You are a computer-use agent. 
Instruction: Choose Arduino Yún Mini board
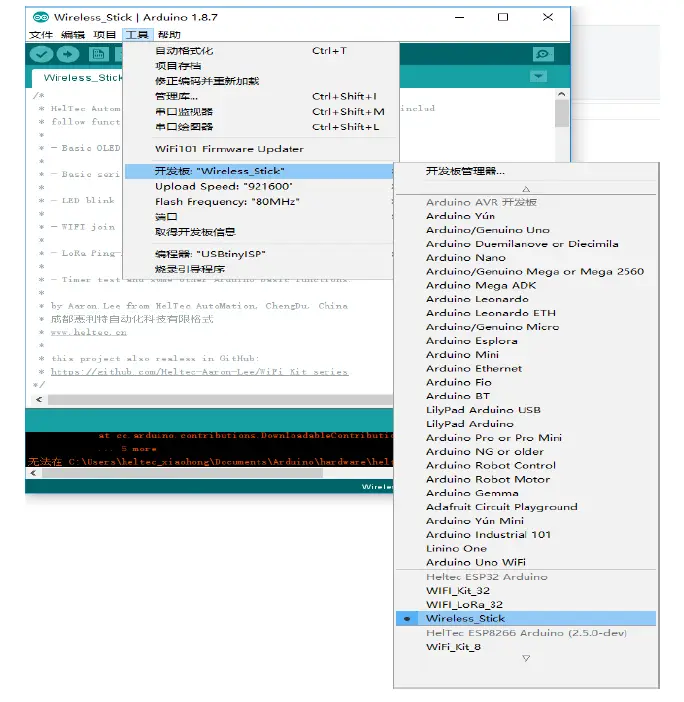pyautogui.click(x=526, y=521)
